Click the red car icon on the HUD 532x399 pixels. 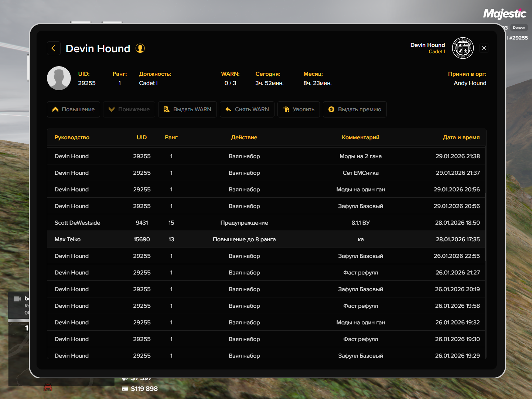(48, 387)
